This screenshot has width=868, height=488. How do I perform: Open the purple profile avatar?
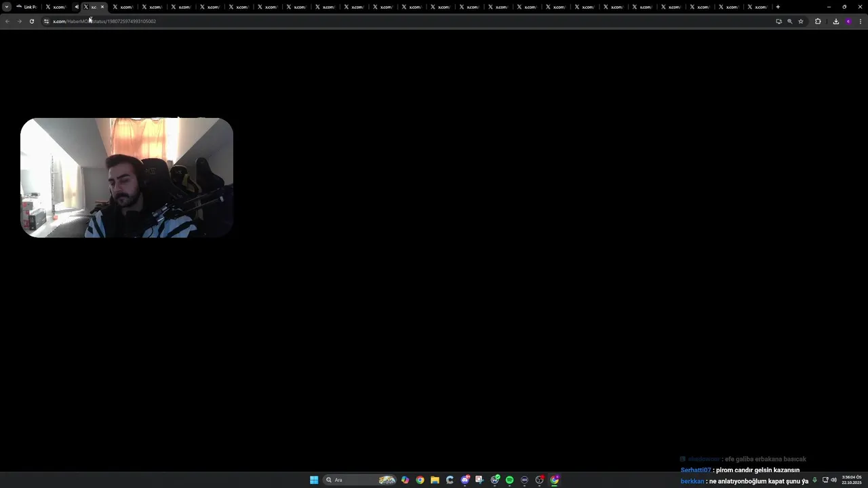pos(848,21)
